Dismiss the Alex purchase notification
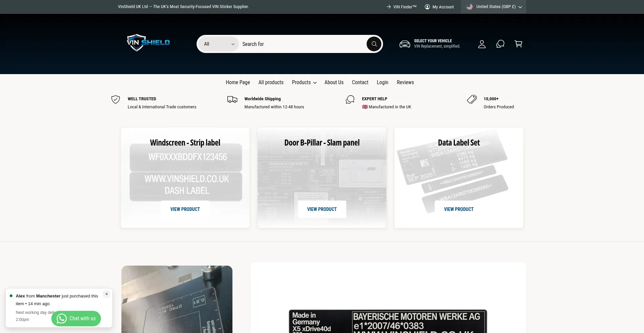644x333 pixels. [107, 294]
